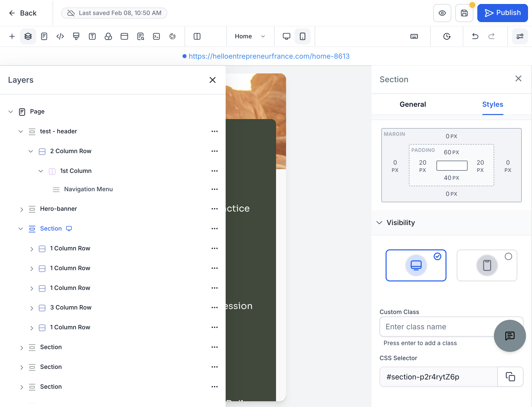Collapse the Visibility section
This screenshot has width=532, height=407.
[379, 223]
